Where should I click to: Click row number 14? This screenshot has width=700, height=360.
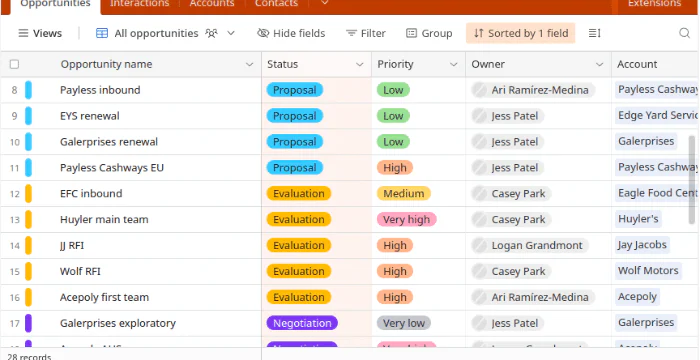(x=15, y=246)
